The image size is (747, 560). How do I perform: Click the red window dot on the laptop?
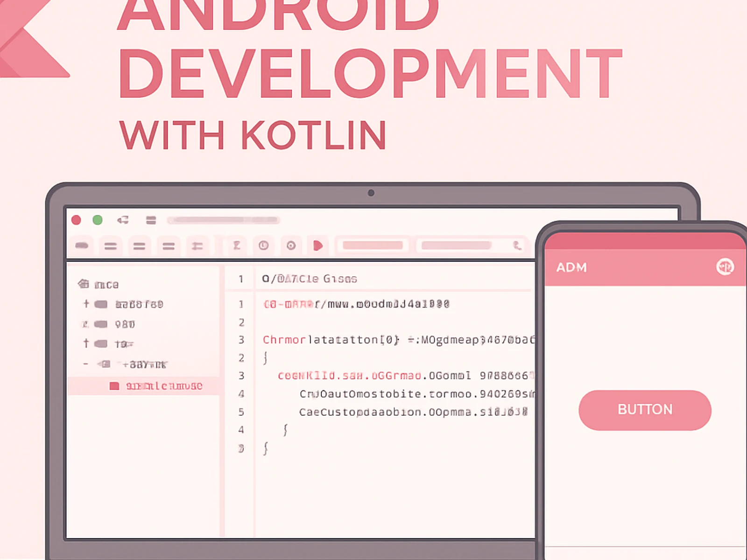77,220
